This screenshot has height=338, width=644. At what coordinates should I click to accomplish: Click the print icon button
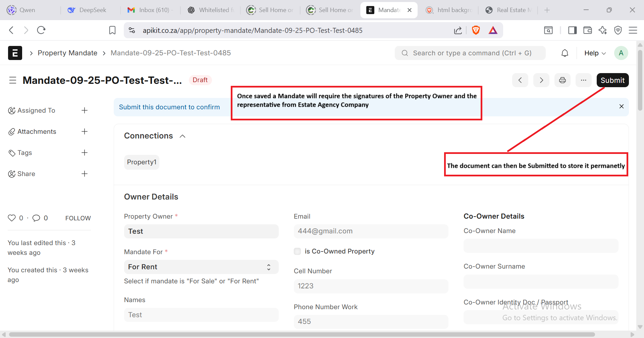562,80
